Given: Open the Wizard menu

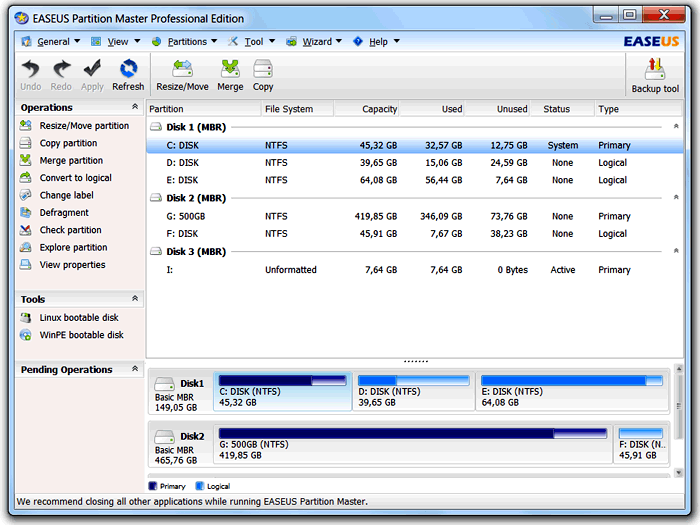Looking at the screenshot, I should coord(316,42).
